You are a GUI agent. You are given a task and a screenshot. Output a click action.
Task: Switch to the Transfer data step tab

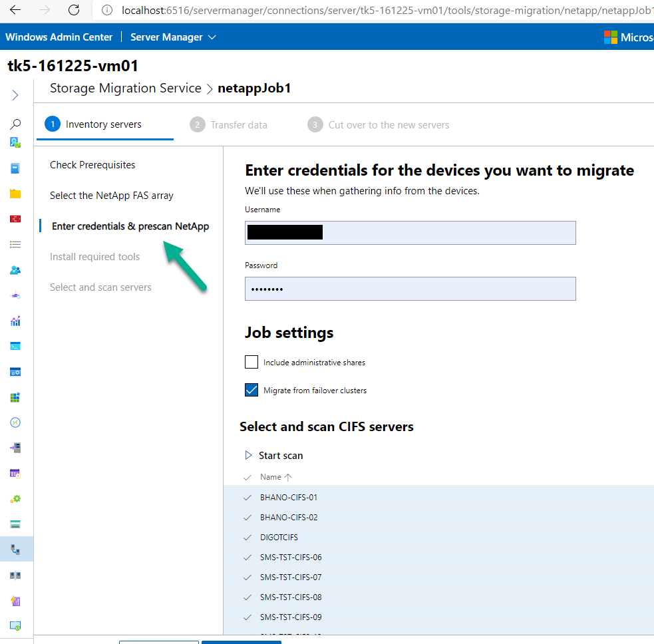coord(228,124)
